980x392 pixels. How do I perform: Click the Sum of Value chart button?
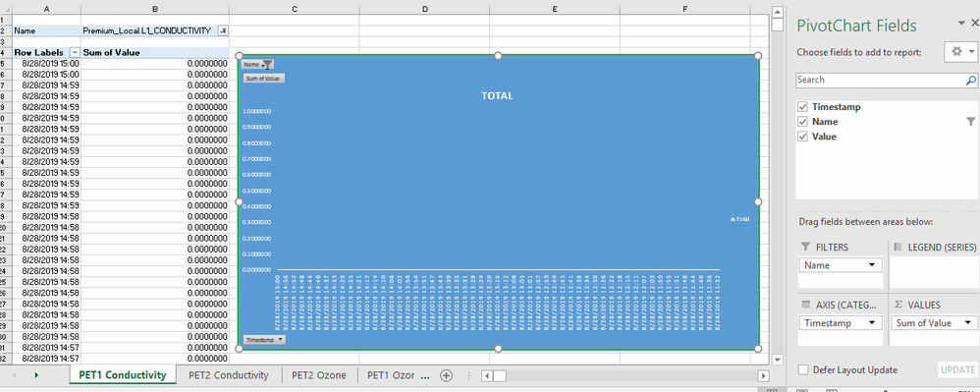264,79
